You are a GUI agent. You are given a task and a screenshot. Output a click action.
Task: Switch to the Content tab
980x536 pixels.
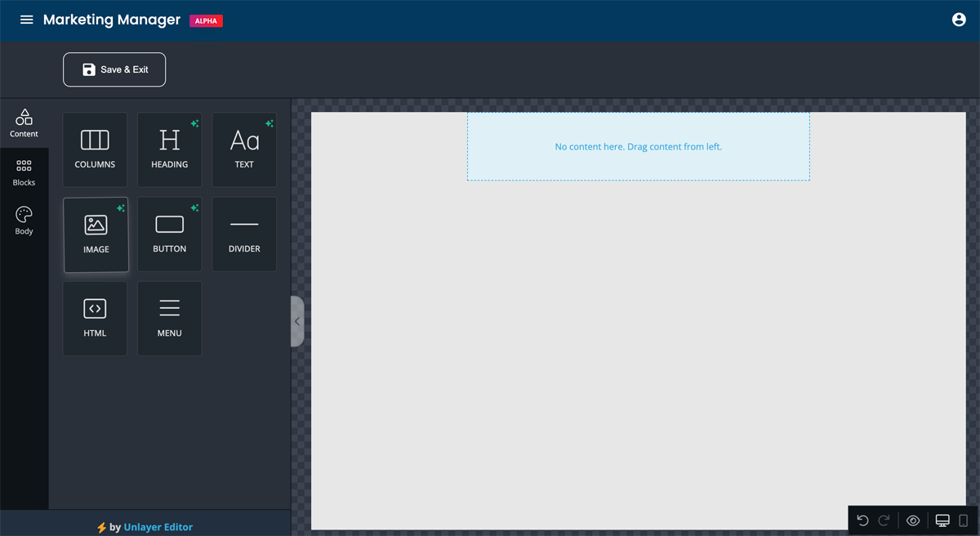click(x=24, y=123)
